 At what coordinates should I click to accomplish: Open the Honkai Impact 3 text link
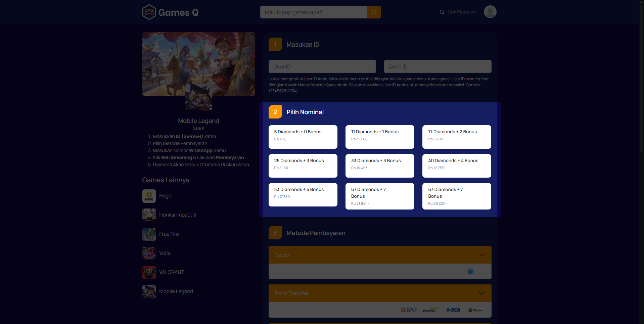[178, 215]
